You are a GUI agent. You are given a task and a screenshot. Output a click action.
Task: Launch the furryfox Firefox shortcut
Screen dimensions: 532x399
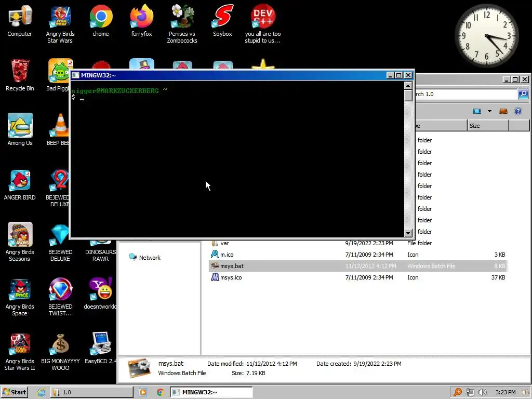[141, 21]
